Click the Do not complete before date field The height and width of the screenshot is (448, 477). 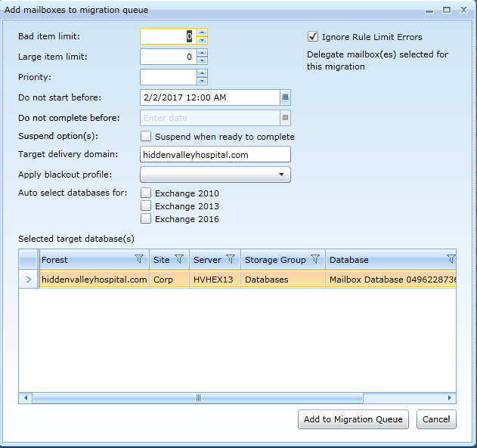tap(210, 118)
